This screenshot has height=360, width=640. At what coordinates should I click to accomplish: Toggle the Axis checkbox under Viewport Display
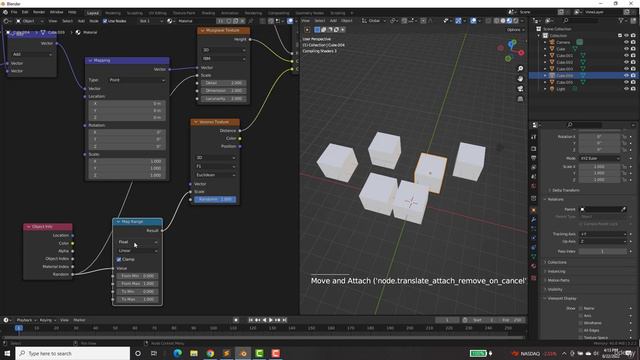[580, 316]
